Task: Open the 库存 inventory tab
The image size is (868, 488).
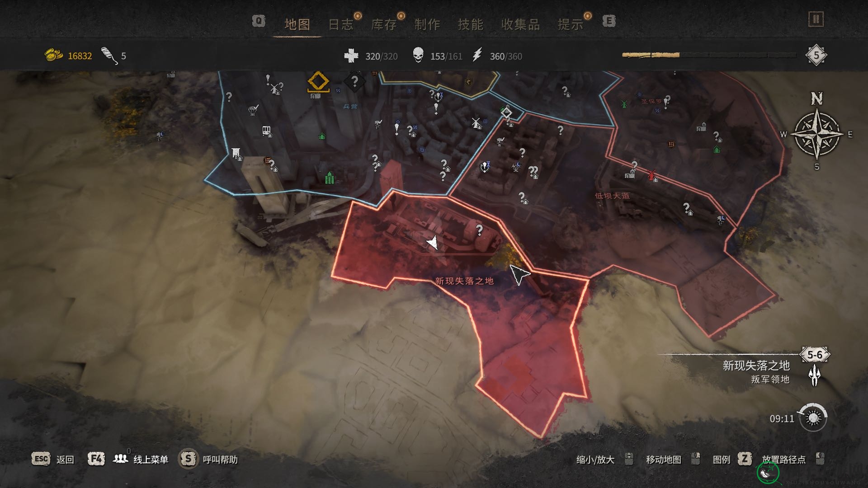Action: tap(384, 24)
